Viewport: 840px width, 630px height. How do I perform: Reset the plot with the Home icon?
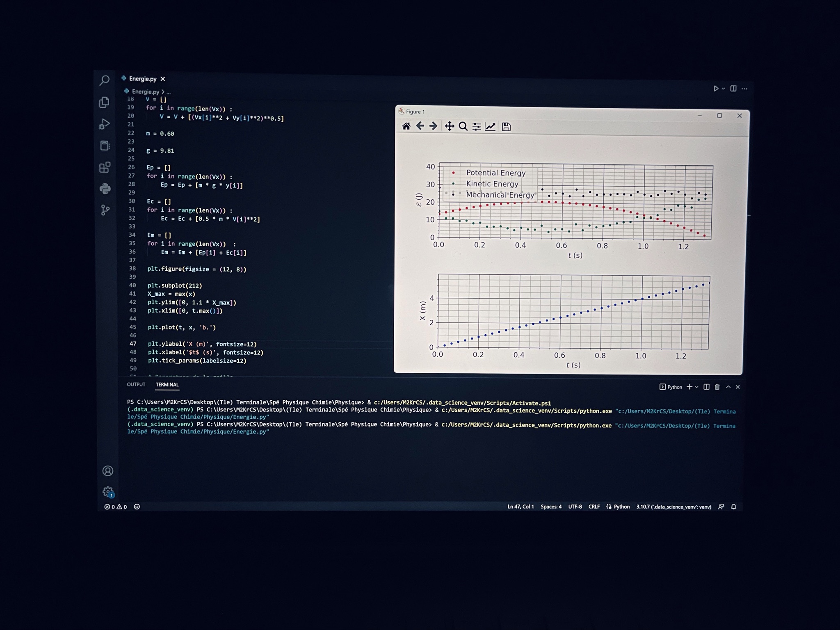406,126
